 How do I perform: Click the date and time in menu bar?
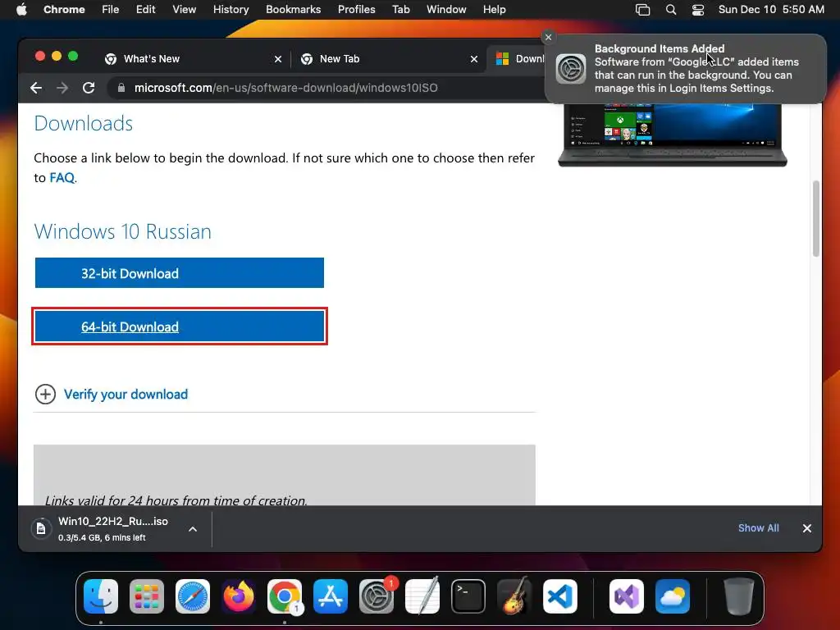(771, 10)
